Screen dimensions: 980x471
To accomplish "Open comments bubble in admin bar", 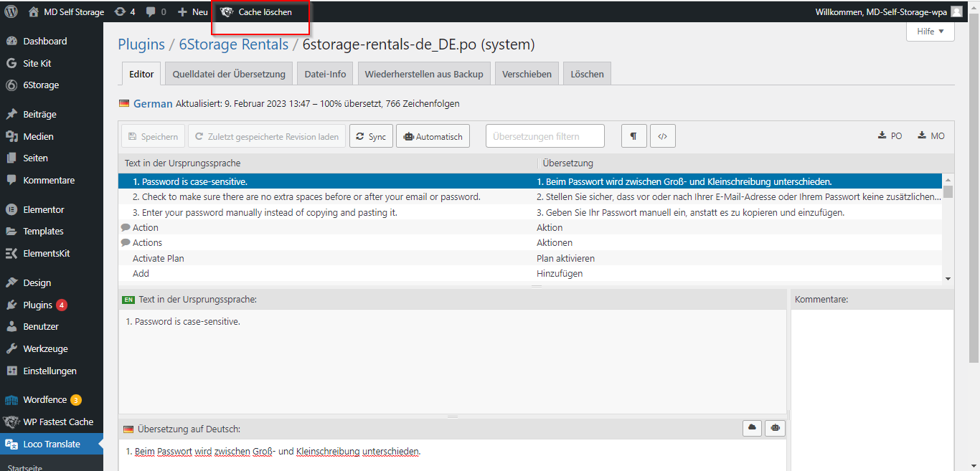I will coord(156,11).
